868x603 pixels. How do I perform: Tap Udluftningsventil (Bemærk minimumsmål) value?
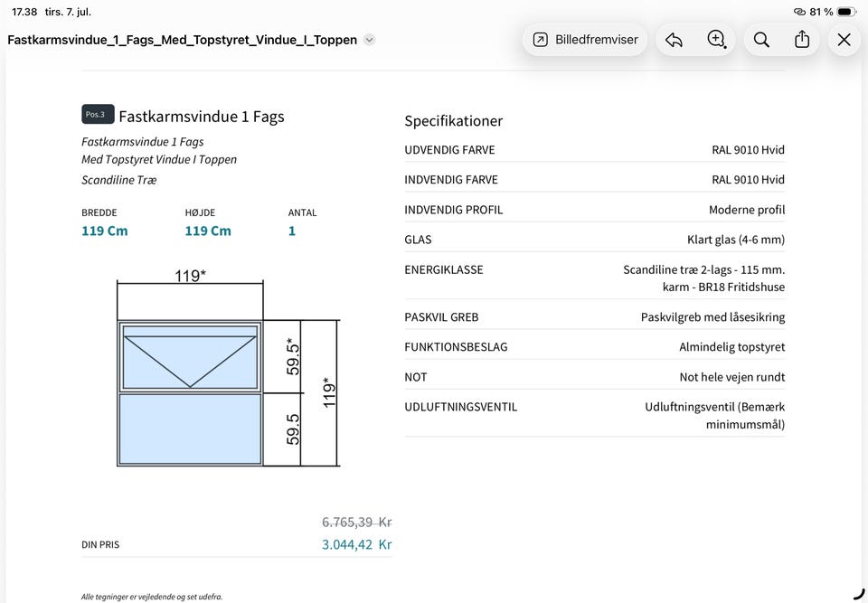pos(714,415)
